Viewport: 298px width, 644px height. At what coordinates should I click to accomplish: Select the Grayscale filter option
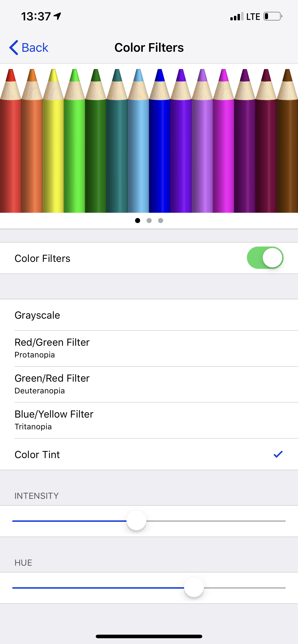pyautogui.click(x=149, y=315)
